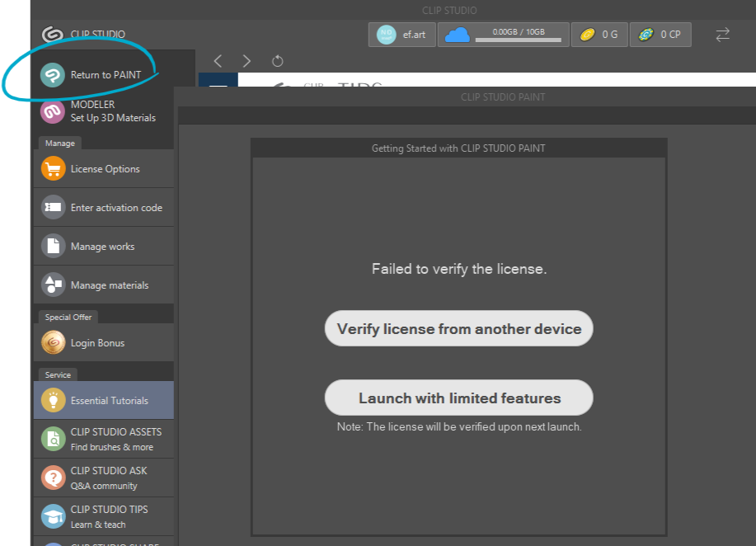Click the Manage materials shapes icon
Screen dimensions: 756x546
click(53, 285)
